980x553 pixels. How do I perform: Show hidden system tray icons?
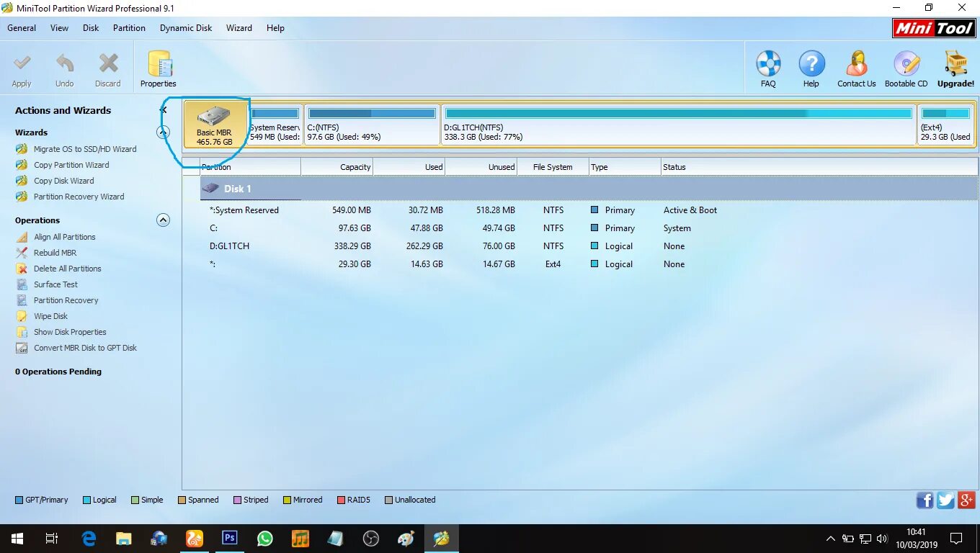(x=831, y=539)
